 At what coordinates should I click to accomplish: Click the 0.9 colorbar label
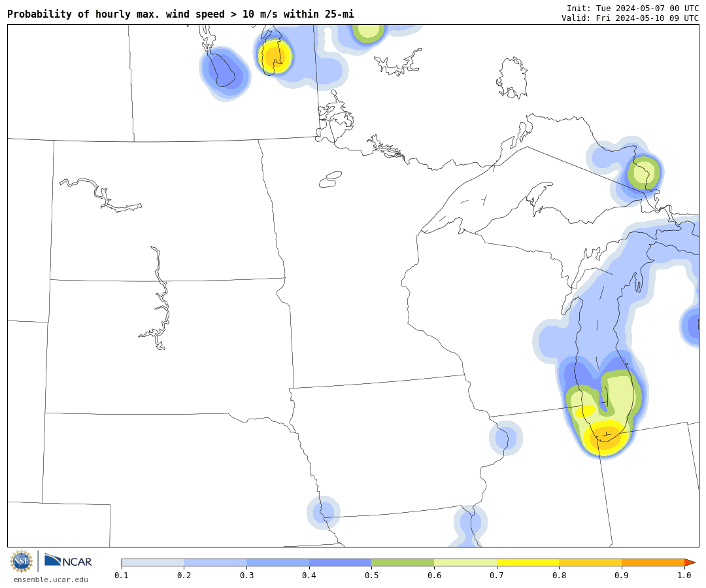[x=622, y=576]
